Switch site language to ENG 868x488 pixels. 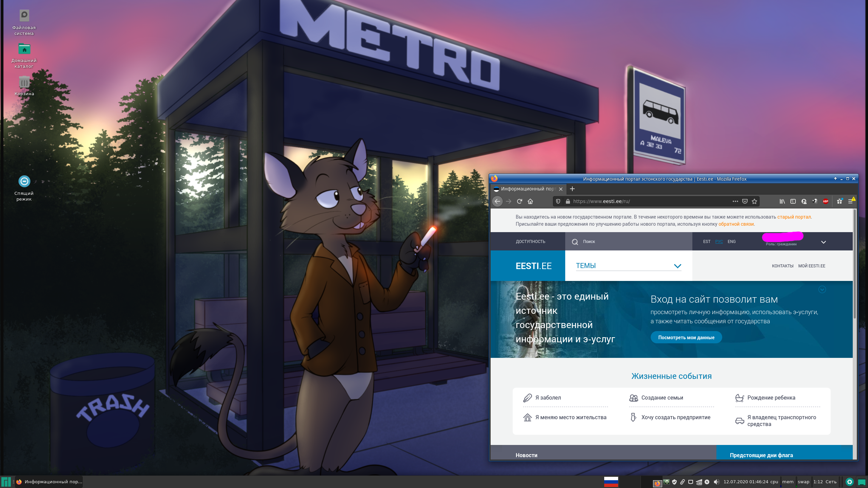pos(732,242)
